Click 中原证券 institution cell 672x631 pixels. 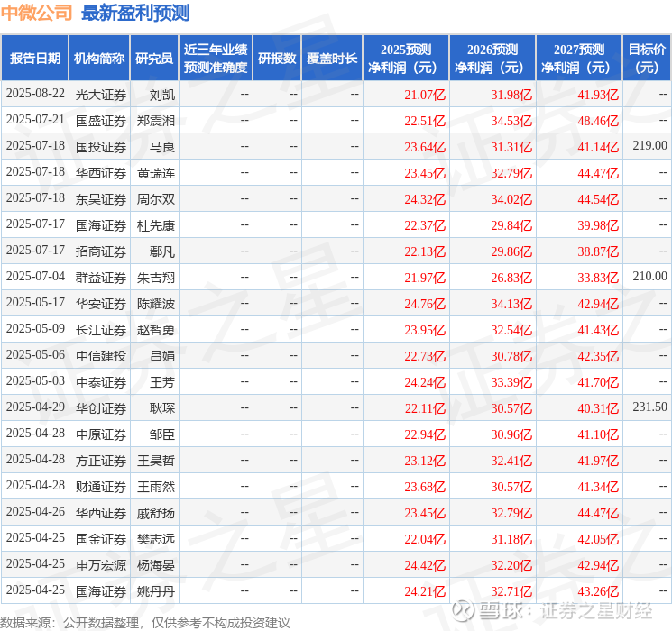[101, 434]
